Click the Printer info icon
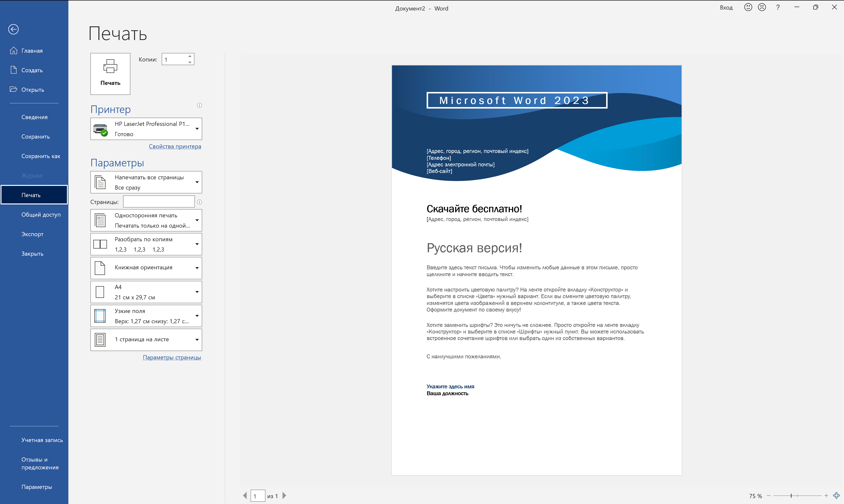This screenshot has width=844, height=504. pyautogui.click(x=200, y=105)
